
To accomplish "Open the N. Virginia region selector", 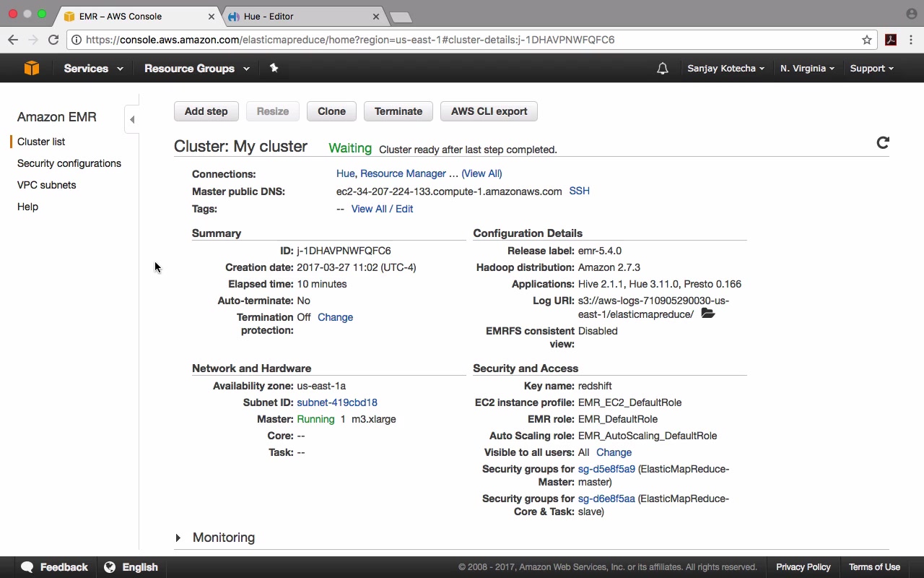I will (807, 69).
